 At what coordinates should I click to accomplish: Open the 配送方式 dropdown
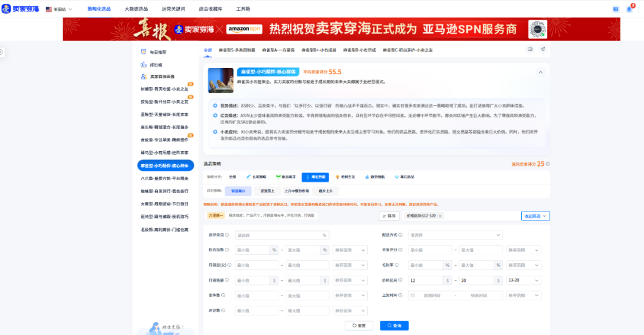[x=455, y=235]
